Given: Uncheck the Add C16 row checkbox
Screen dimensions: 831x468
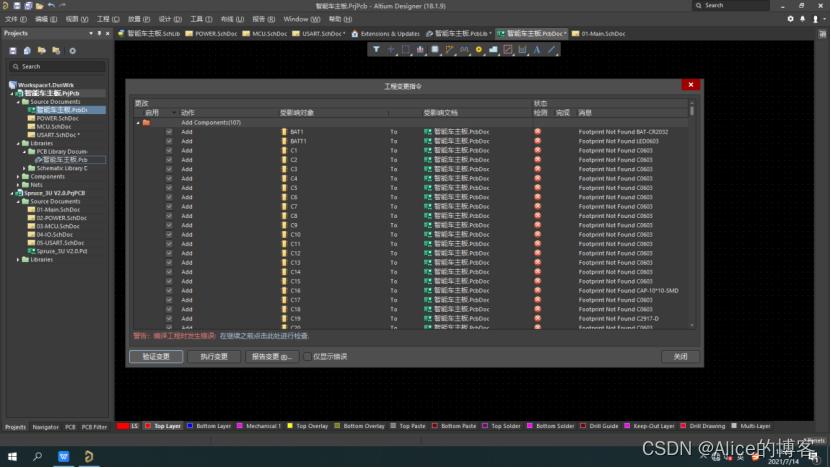Looking at the screenshot, I should [169, 290].
